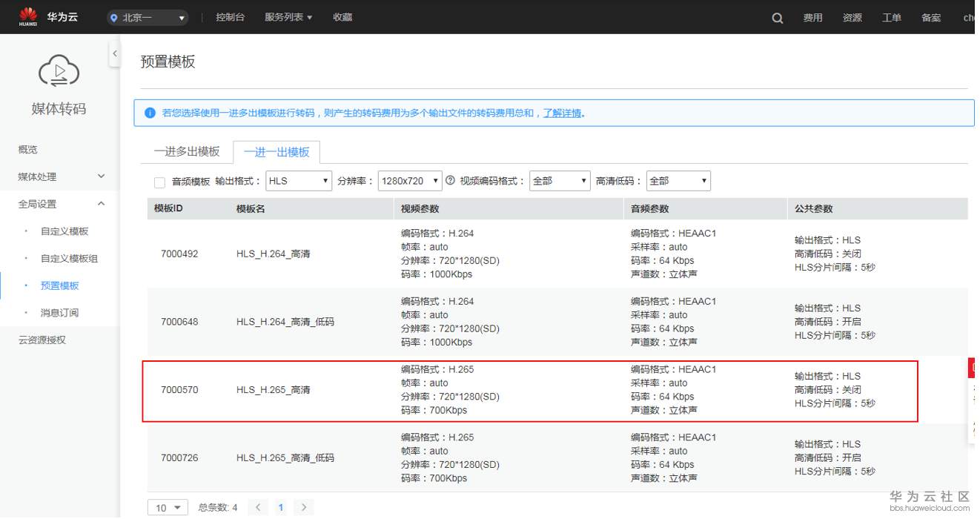This screenshot has width=980, height=519.
Task: Enable the 音频模板 checkbox
Action: pyautogui.click(x=159, y=181)
